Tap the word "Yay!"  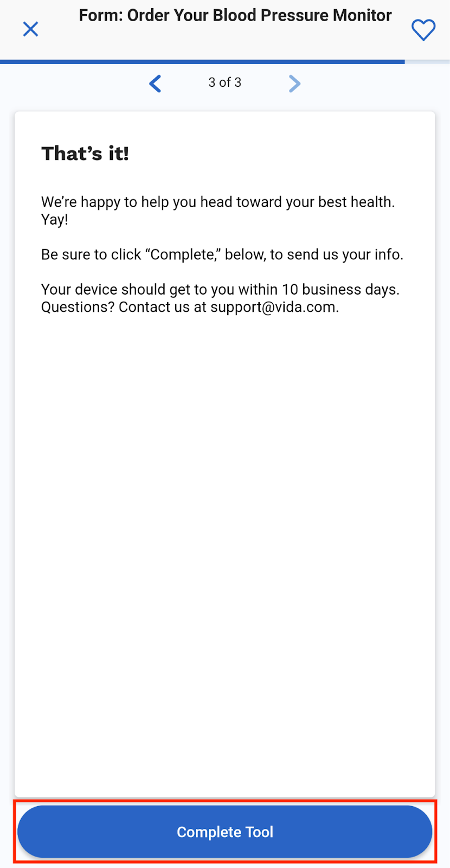(55, 220)
